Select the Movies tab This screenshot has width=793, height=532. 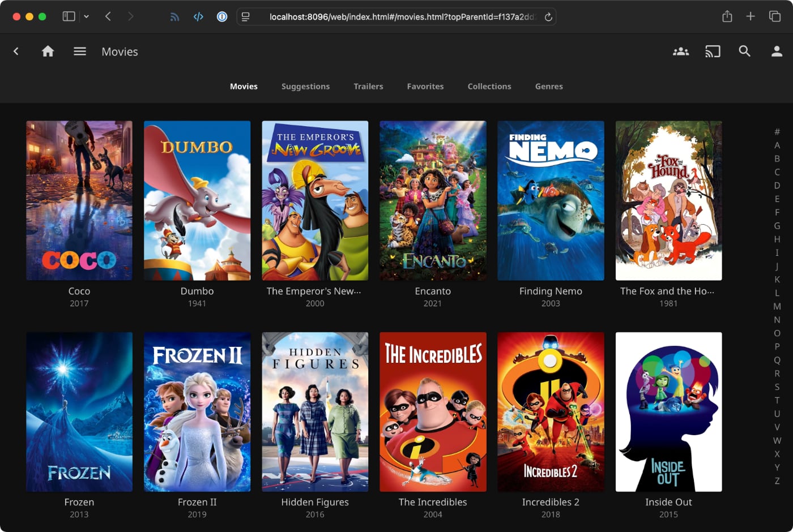[244, 87]
